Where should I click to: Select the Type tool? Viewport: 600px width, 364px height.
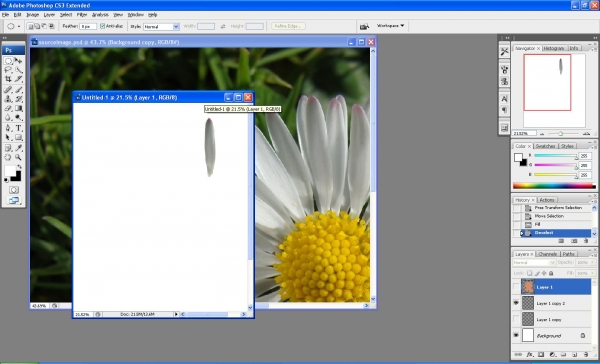point(18,128)
